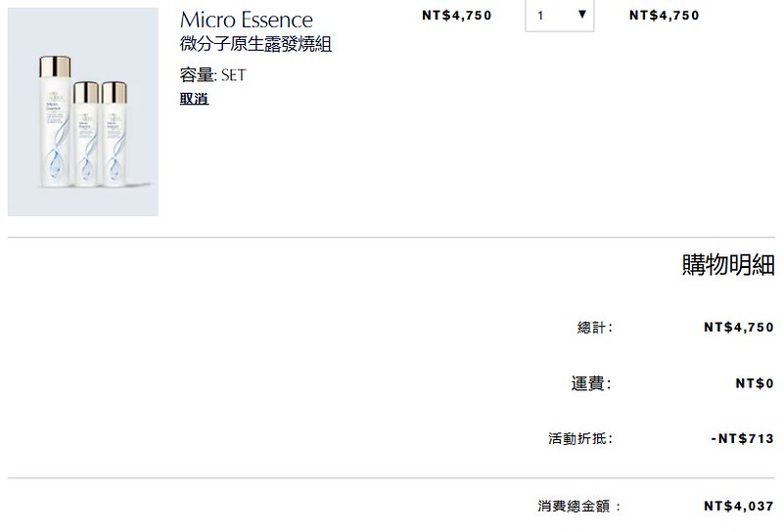Click the 微分子原生露發燒組 product subtitle
Viewport: 783px width, 532px height.
tap(256, 45)
